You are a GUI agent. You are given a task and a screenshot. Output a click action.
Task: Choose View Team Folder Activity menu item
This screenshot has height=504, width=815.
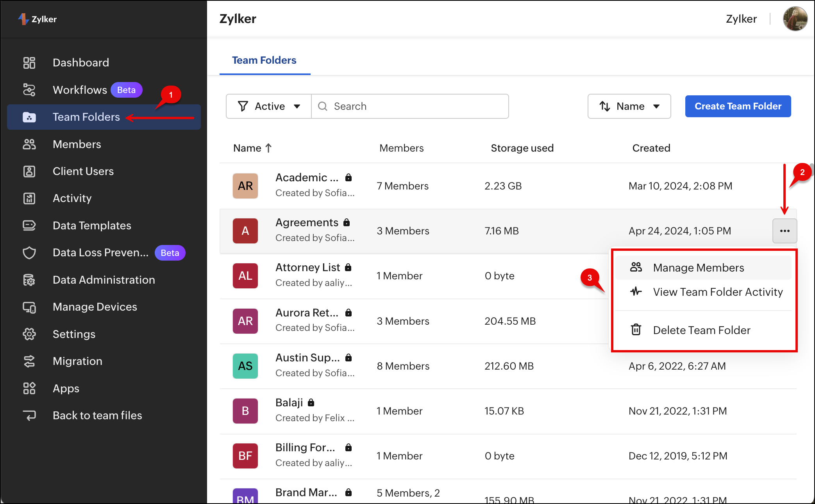[x=717, y=292]
